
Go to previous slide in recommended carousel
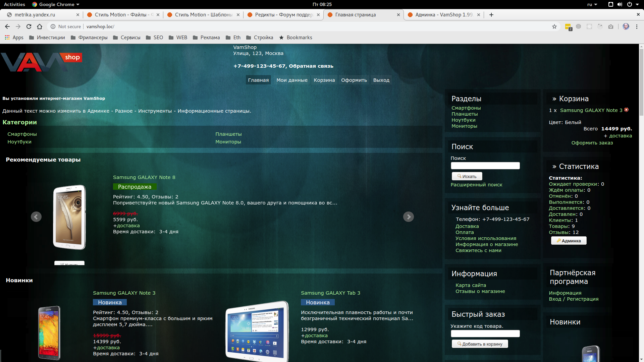click(x=36, y=217)
